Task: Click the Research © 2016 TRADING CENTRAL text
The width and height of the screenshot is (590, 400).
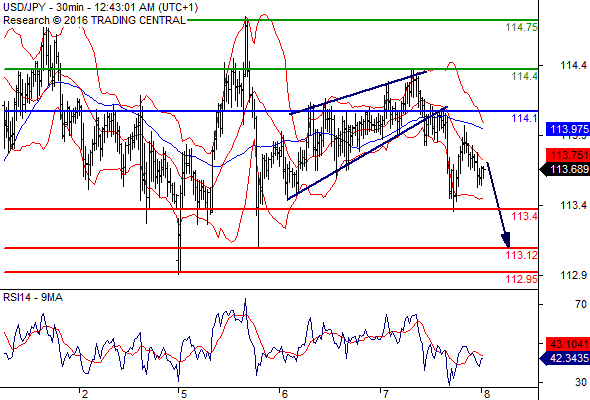Action: [x=94, y=20]
